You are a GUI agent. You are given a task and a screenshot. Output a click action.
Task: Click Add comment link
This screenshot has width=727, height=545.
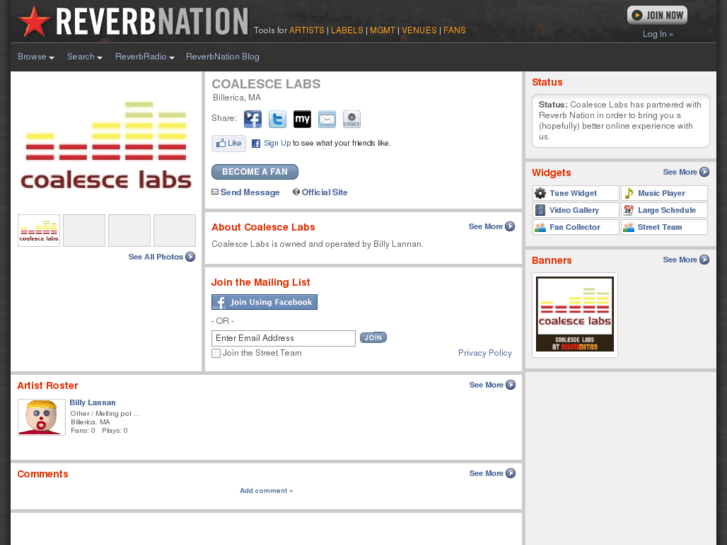[266, 491]
